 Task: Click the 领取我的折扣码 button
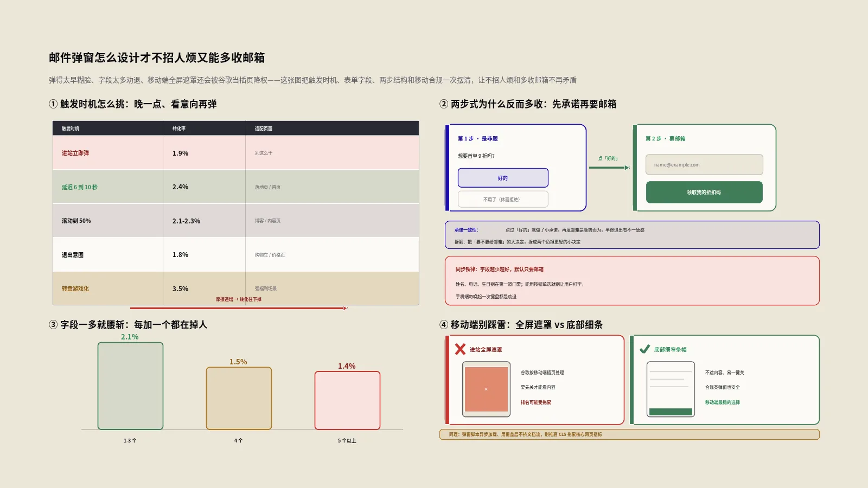click(704, 192)
